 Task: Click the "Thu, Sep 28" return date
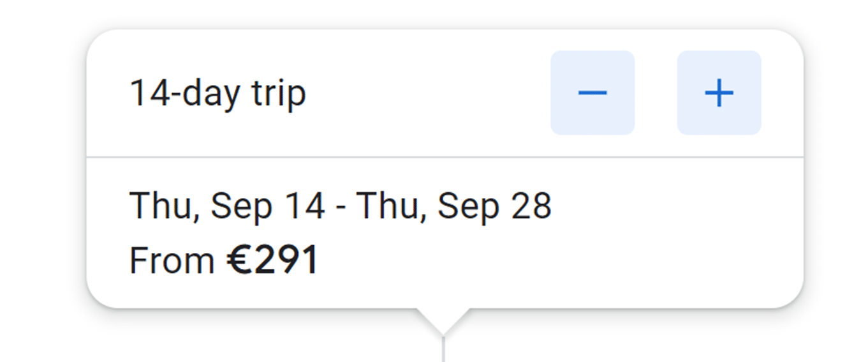point(453,207)
